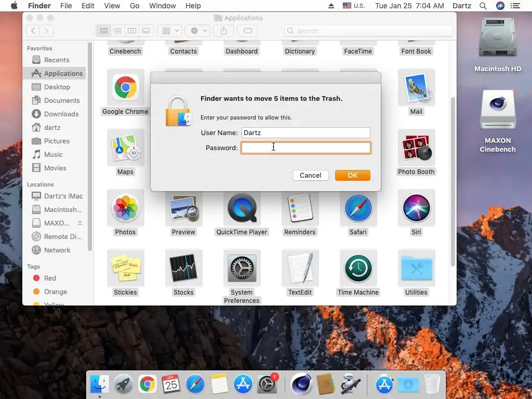Select the Google Chrome app icon in Applications
The width and height of the screenshot is (532, 399).
(x=126, y=87)
